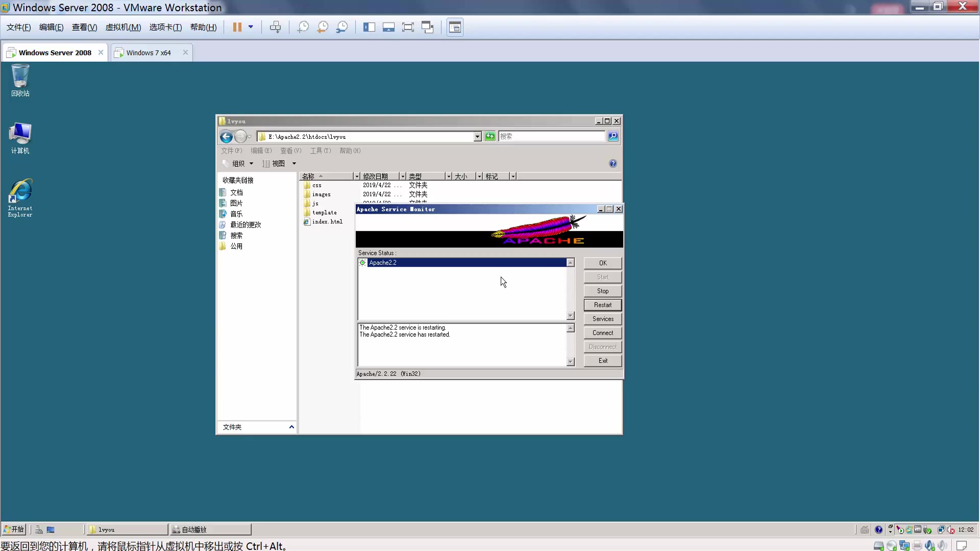Open the 虚拟机(M) menu
The image size is (980, 551).
[123, 27]
